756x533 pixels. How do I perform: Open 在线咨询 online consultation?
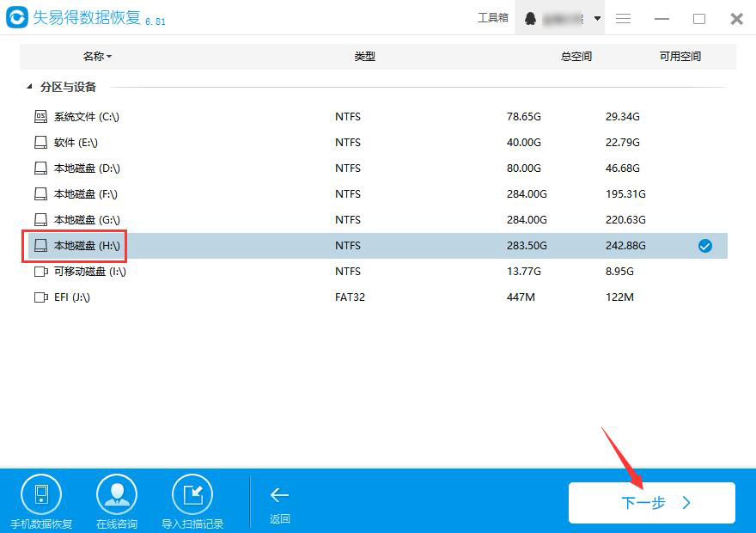coord(117,502)
